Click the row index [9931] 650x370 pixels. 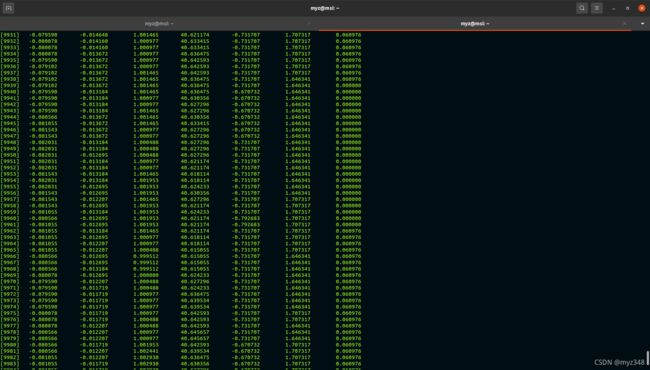tap(10, 35)
